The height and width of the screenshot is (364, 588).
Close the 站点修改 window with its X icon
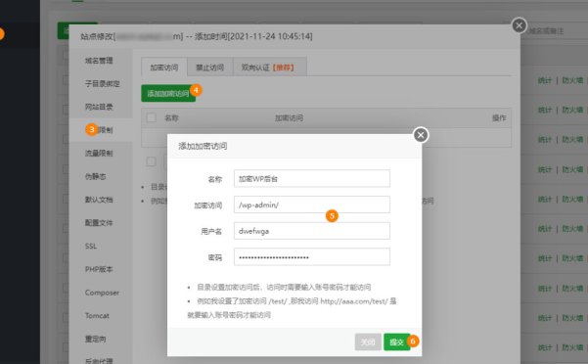(x=519, y=25)
